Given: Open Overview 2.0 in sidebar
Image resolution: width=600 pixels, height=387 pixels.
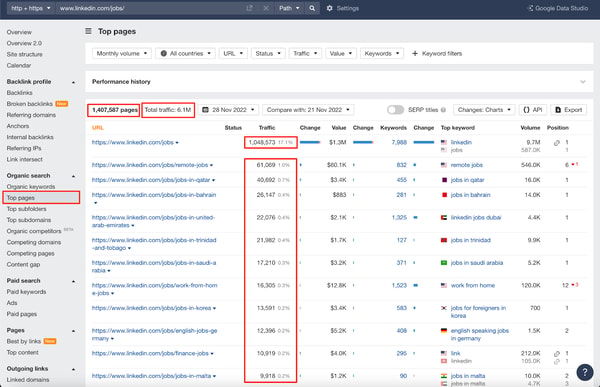Looking at the screenshot, I should coord(24,43).
